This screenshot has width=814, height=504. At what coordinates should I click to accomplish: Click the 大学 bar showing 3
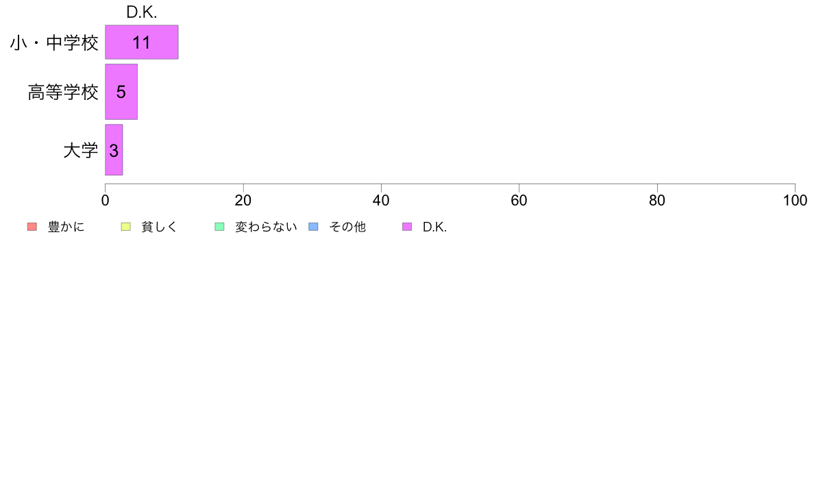coord(114,150)
